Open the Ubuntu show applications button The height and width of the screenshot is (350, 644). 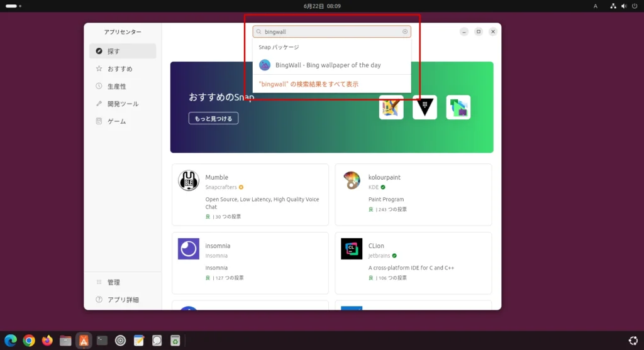pos(633,341)
